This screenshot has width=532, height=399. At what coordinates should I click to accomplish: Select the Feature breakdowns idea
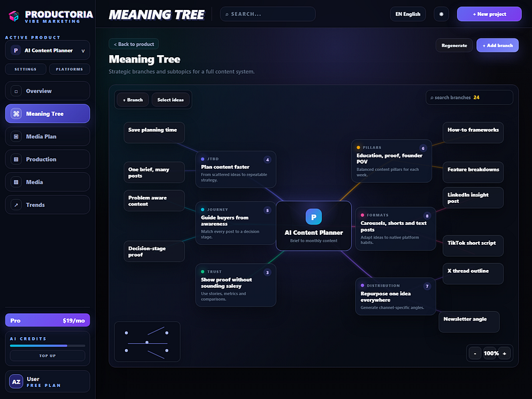pyautogui.click(x=473, y=172)
